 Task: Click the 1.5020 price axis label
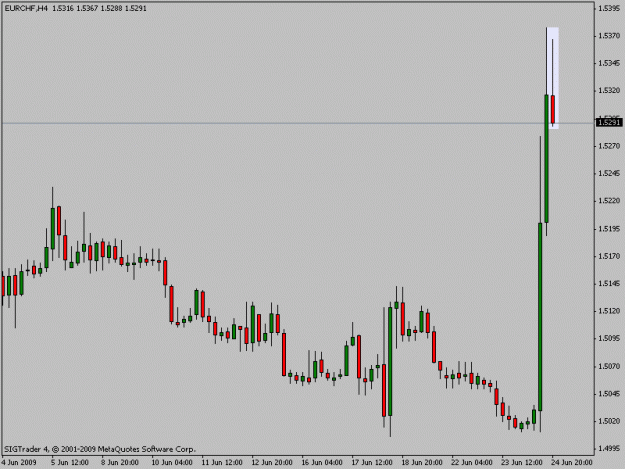[x=609, y=421]
